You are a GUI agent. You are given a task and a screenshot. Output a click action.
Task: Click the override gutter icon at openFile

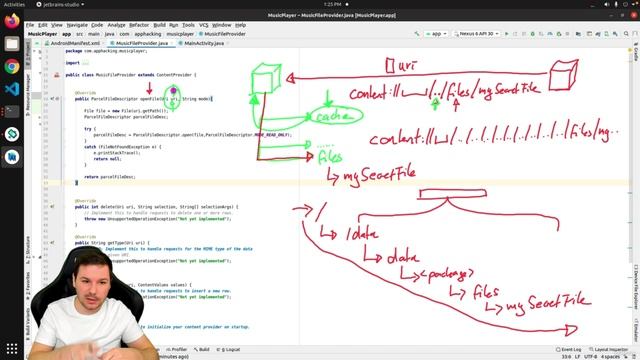point(52,99)
